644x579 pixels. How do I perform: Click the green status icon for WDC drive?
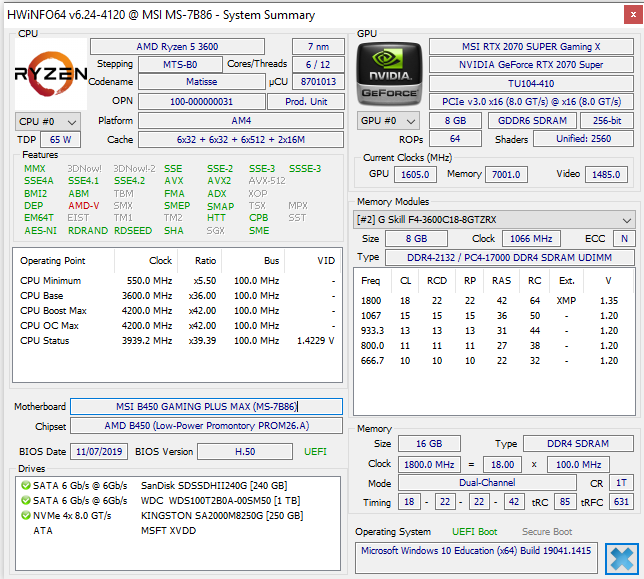25,500
